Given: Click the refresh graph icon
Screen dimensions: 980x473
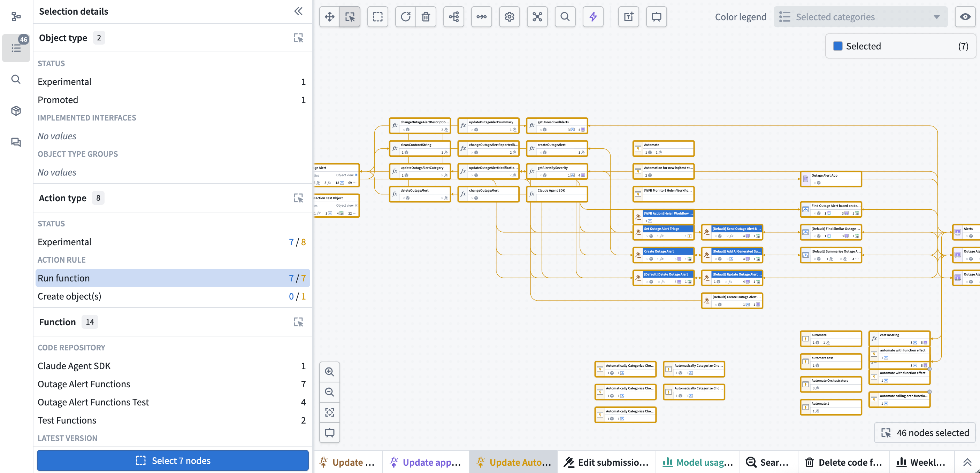Looking at the screenshot, I should coord(406,17).
